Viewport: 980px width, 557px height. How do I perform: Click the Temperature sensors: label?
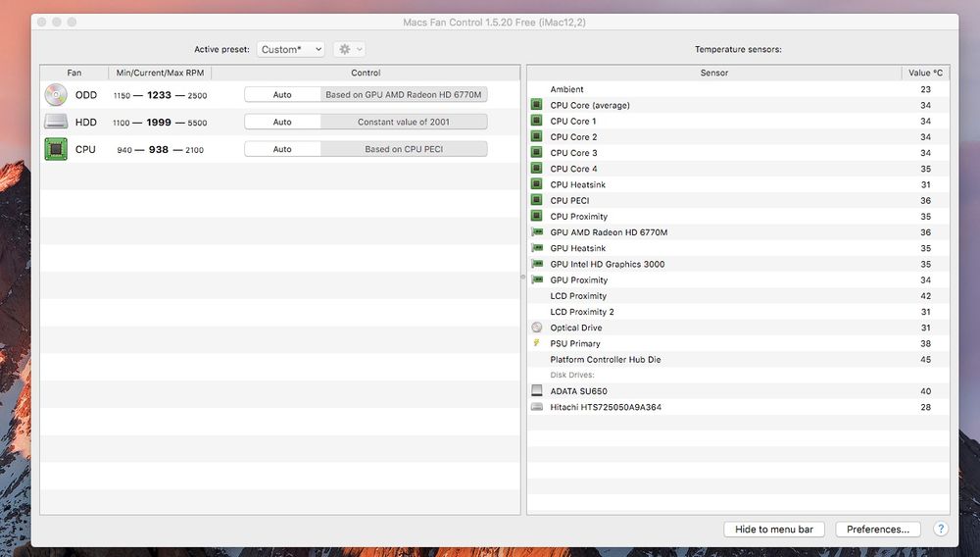coord(738,49)
